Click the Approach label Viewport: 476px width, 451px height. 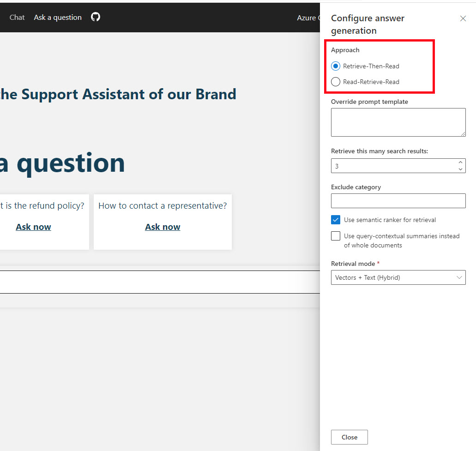(x=345, y=50)
